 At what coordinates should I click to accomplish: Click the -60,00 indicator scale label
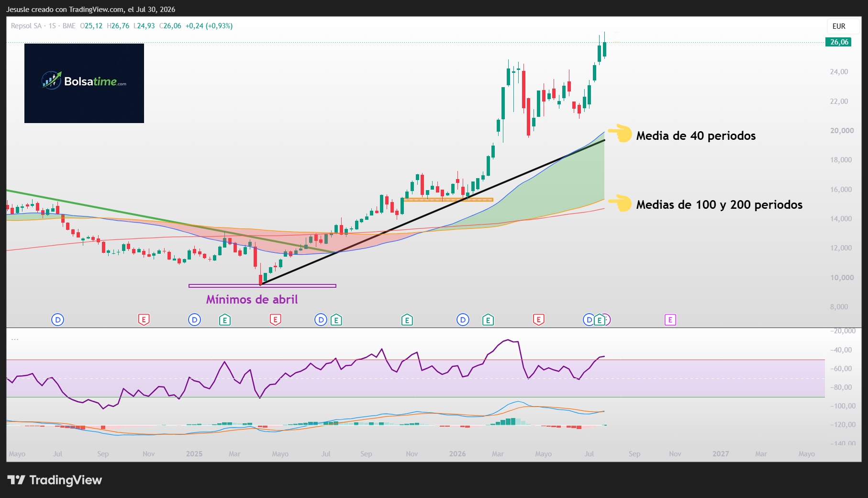[841, 369]
